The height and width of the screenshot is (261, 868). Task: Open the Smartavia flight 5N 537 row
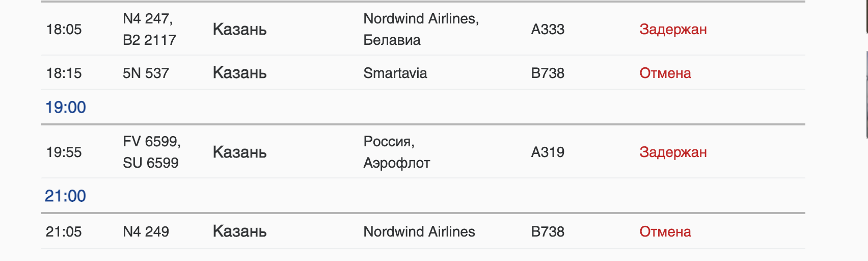click(423, 72)
